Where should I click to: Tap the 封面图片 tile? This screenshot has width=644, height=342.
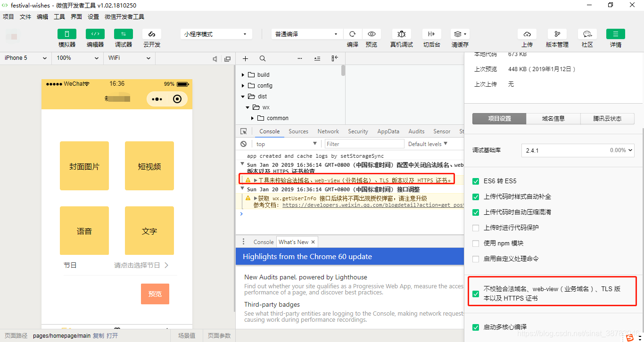point(84,166)
